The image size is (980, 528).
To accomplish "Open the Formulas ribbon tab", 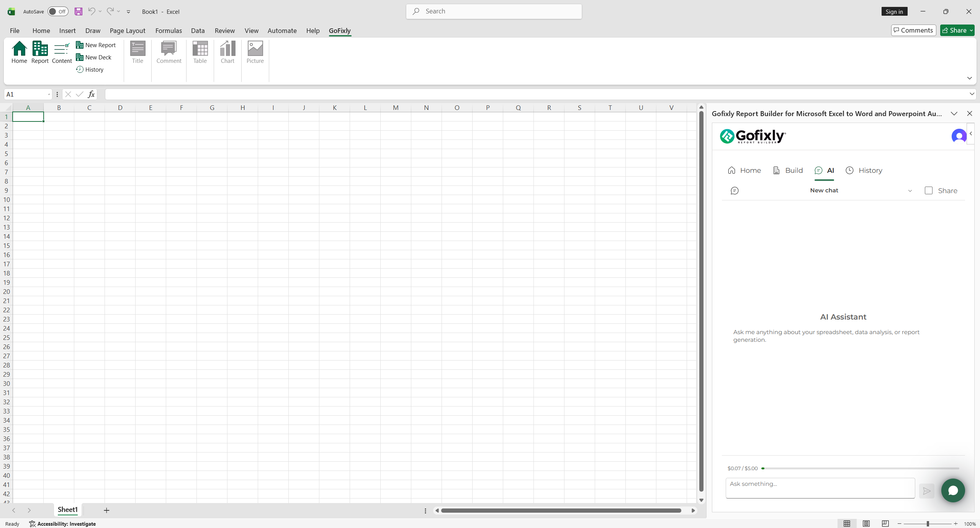I will (169, 30).
